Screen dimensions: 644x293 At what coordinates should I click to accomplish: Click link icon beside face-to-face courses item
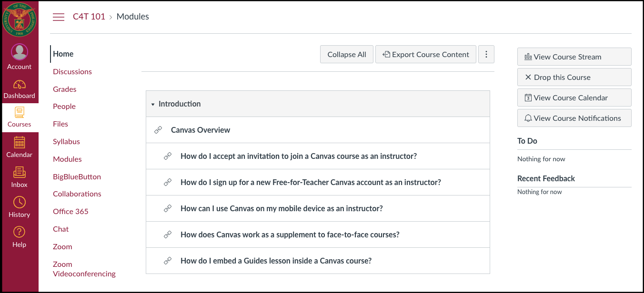pos(168,234)
